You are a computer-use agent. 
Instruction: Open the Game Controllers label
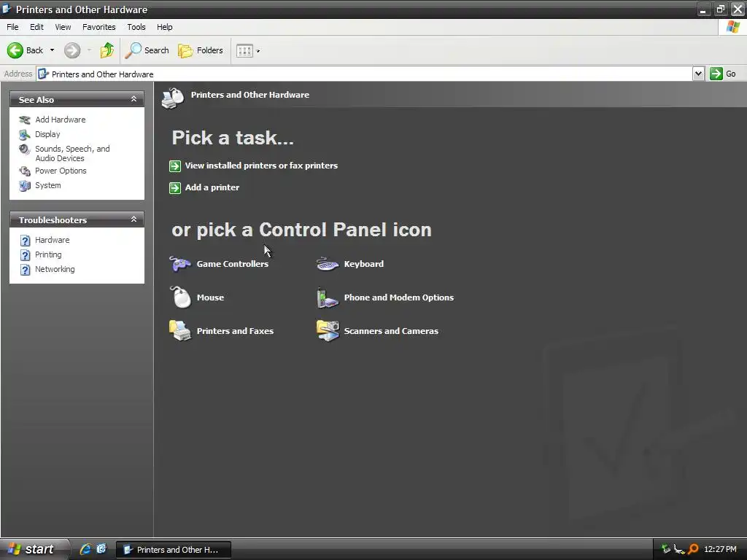coord(233,264)
